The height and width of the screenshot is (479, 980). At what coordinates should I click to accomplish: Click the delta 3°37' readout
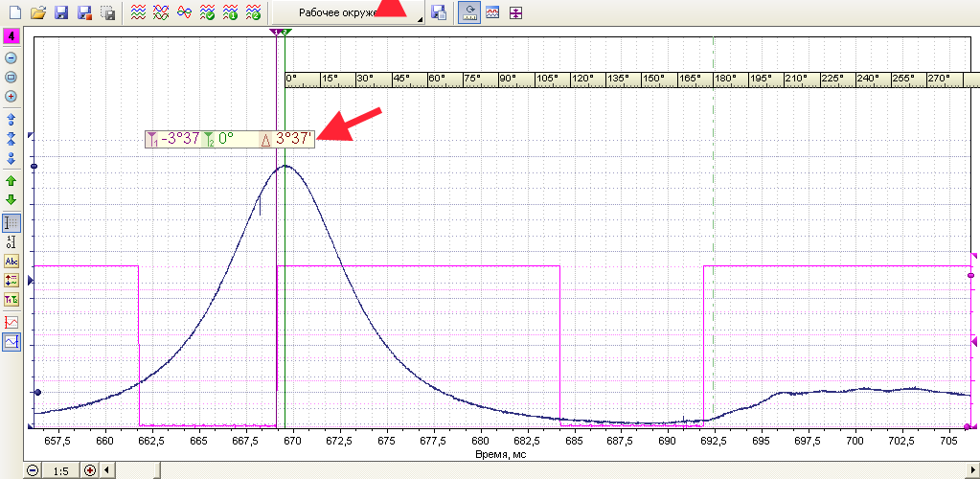pyautogui.click(x=293, y=139)
